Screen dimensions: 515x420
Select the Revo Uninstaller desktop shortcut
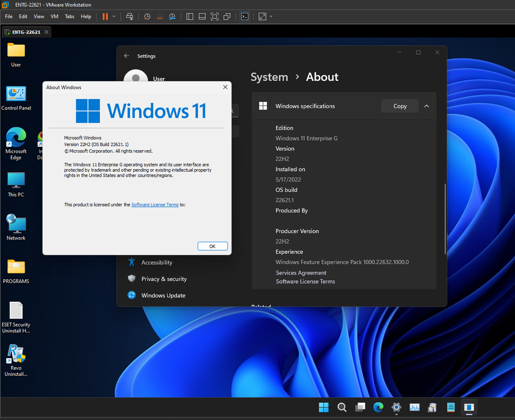[16, 360]
